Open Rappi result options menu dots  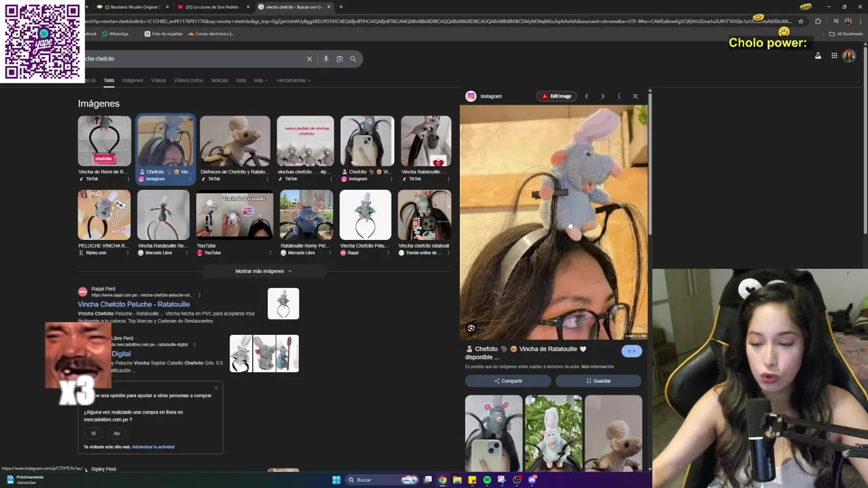coord(199,295)
